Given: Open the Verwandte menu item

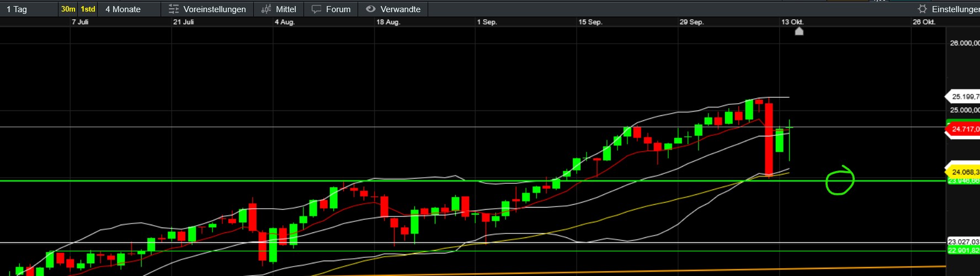Looking at the screenshot, I should [x=401, y=9].
